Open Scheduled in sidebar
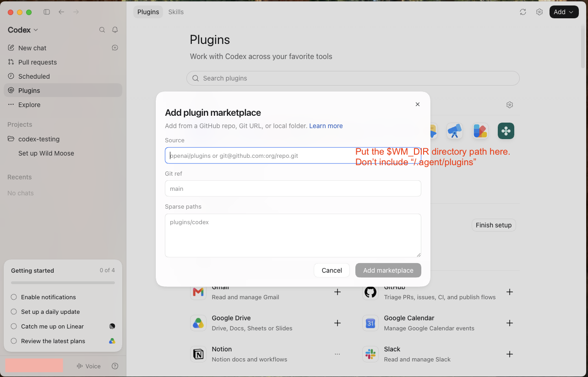588x377 pixels. pos(63,76)
